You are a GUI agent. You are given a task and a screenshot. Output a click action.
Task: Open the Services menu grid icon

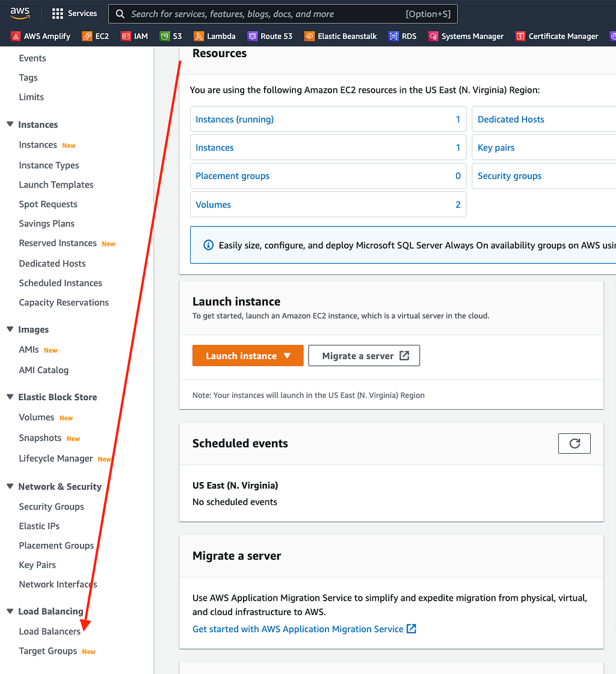click(57, 13)
